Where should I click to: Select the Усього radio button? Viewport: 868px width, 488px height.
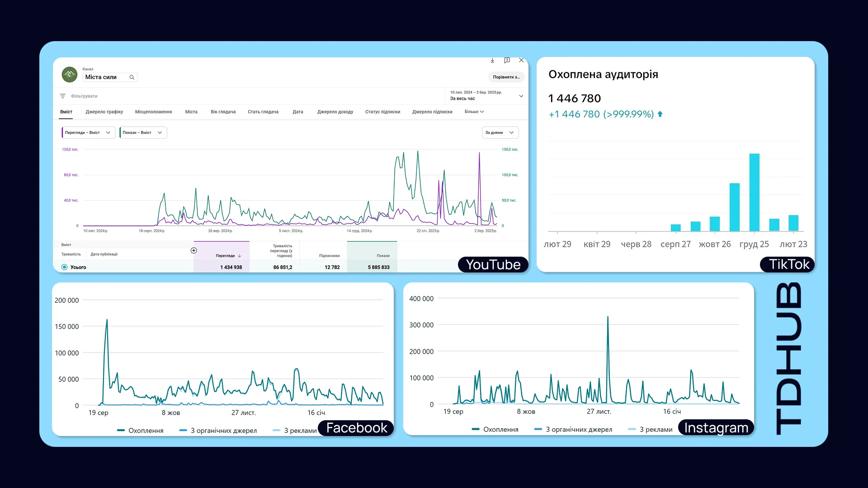[x=65, y=267]
